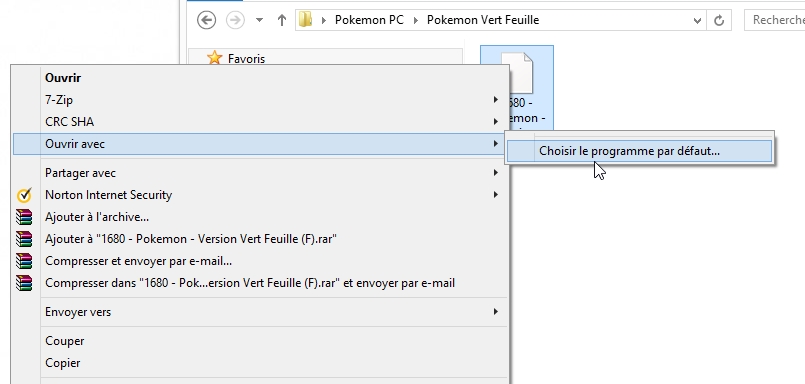Expand the Envoyer vers submenu arrow
The height and width of the screenshot is (384, 805).
(x=495, y=312)
